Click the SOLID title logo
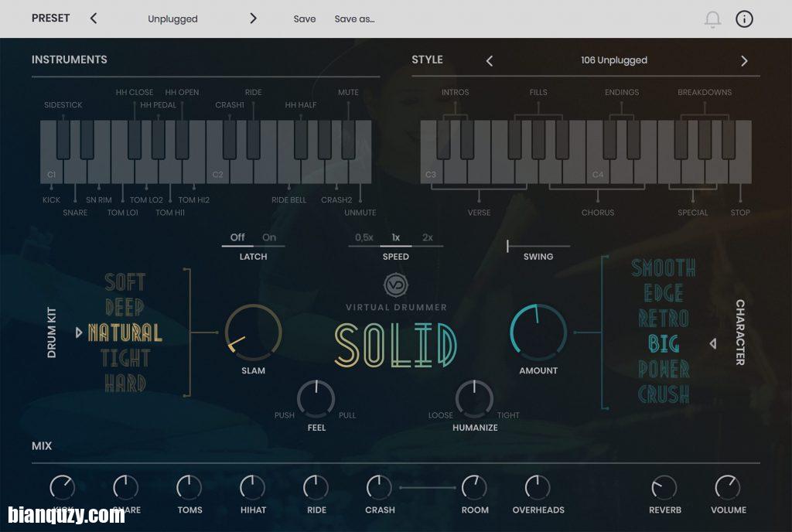This screenshot has height=532, width=792. pos(396,345)
